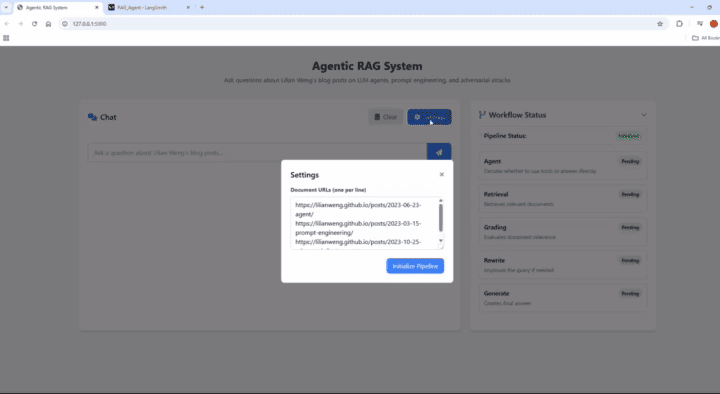Go forward in browser history
The height and width of the screenshot is (394, 720).
[x=21, y=24]
